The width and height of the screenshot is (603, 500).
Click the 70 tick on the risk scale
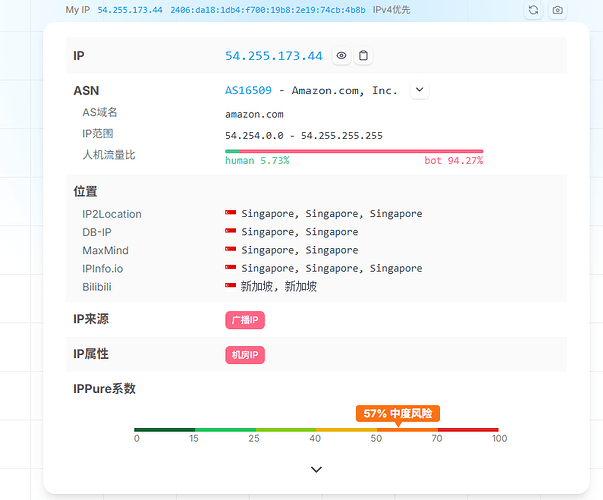(x=437, y=438)
